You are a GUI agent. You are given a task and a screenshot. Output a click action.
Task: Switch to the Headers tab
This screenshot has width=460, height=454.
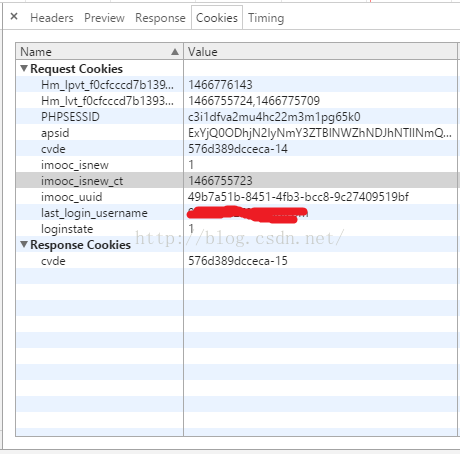click(x=52, y=18)
